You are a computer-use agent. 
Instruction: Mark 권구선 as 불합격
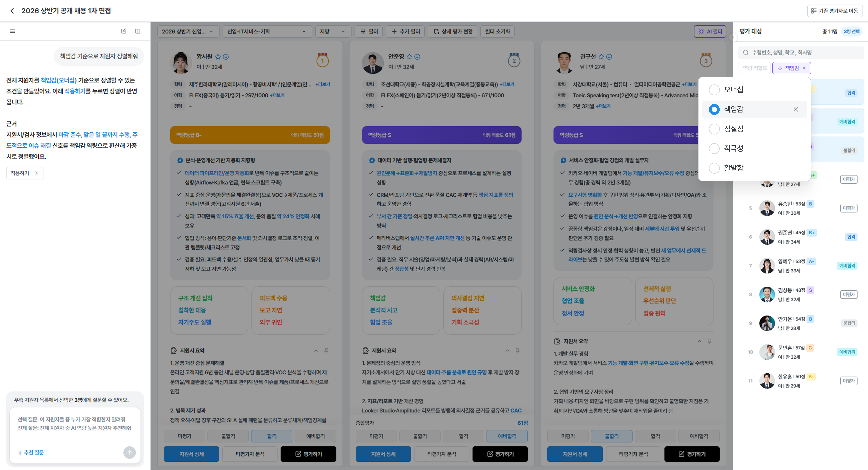pos(611,436)
